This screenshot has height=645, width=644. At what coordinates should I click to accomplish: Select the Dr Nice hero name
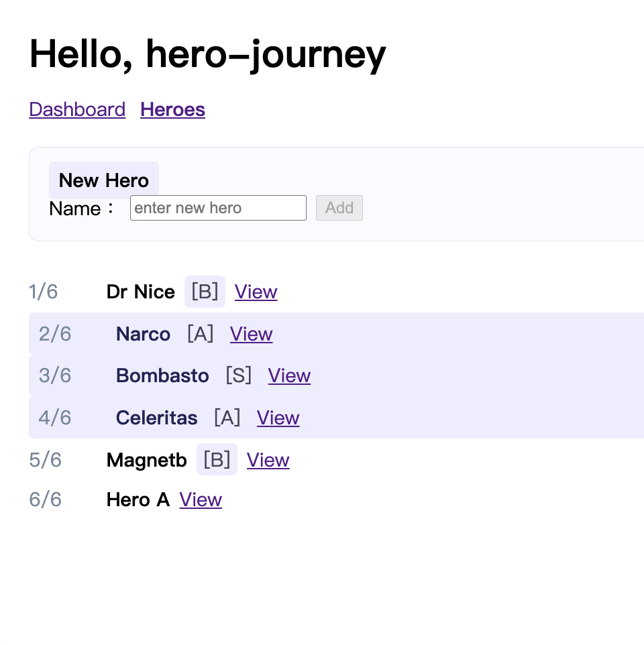click(x=140, y=292)
